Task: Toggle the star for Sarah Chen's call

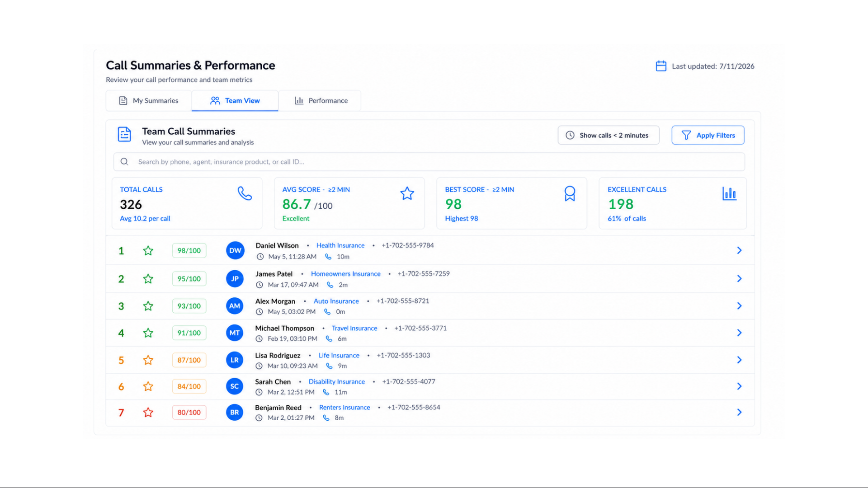Action: coord(148,386)
